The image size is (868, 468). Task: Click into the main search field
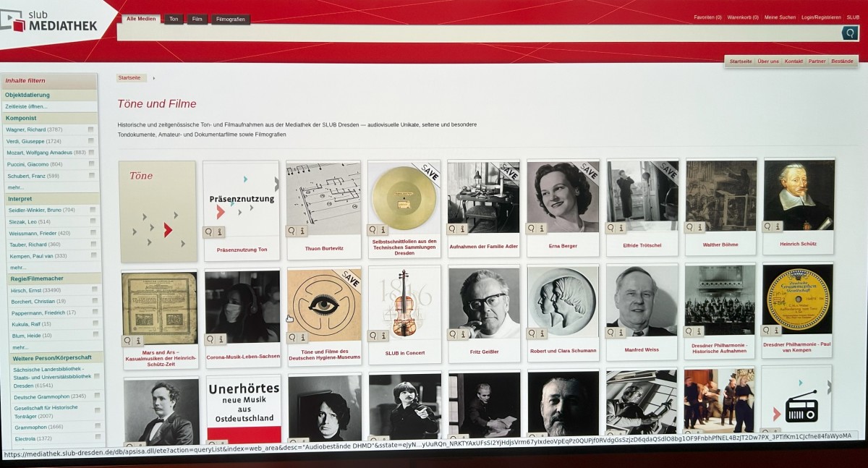[478, 33]
